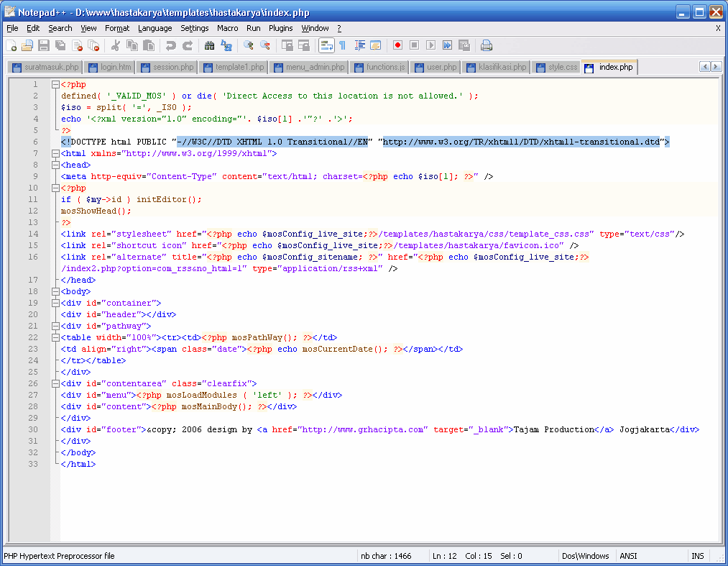Click the Zoom Out magnifier icon
728x566 pixels.
[265, 45]
